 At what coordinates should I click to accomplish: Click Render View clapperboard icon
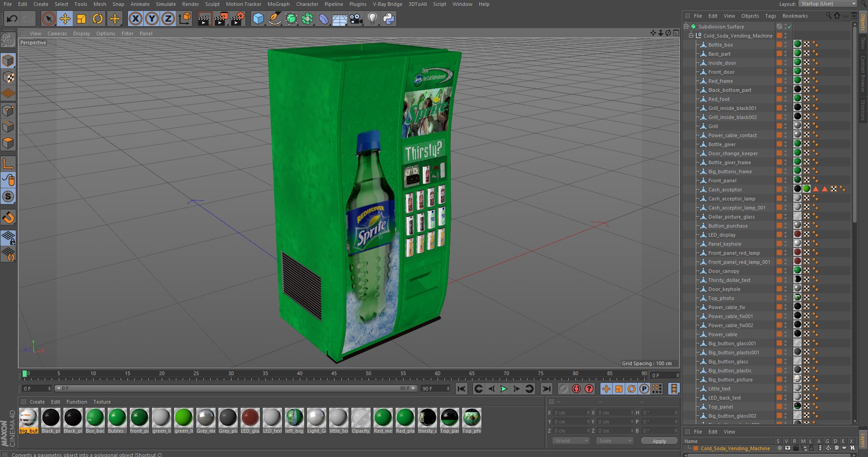(x=204, y=19)
